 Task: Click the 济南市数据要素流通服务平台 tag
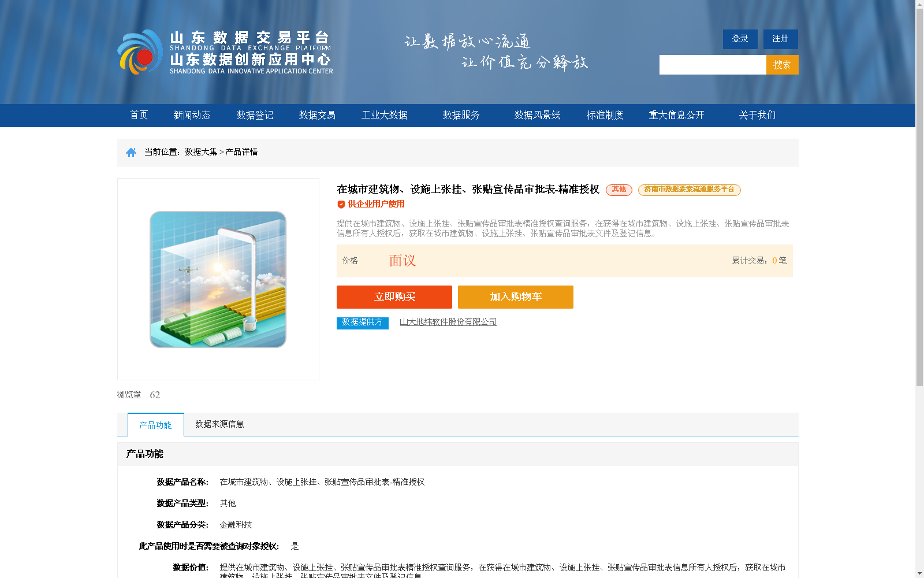click(x=690, y=190)
